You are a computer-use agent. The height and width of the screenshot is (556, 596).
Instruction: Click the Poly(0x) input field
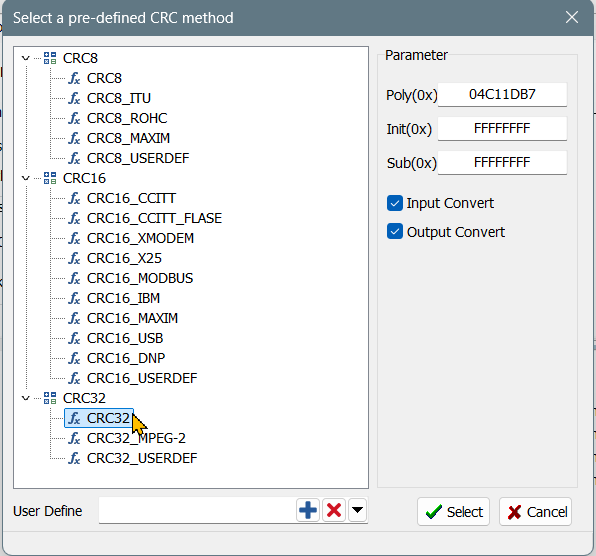pos(502,94)
